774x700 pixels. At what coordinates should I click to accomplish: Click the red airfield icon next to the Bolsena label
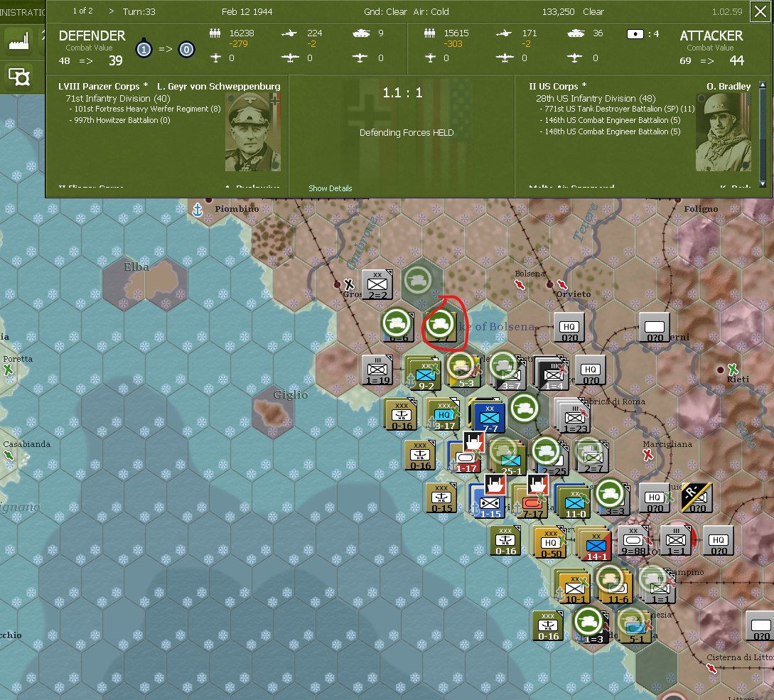pos(520,284)
